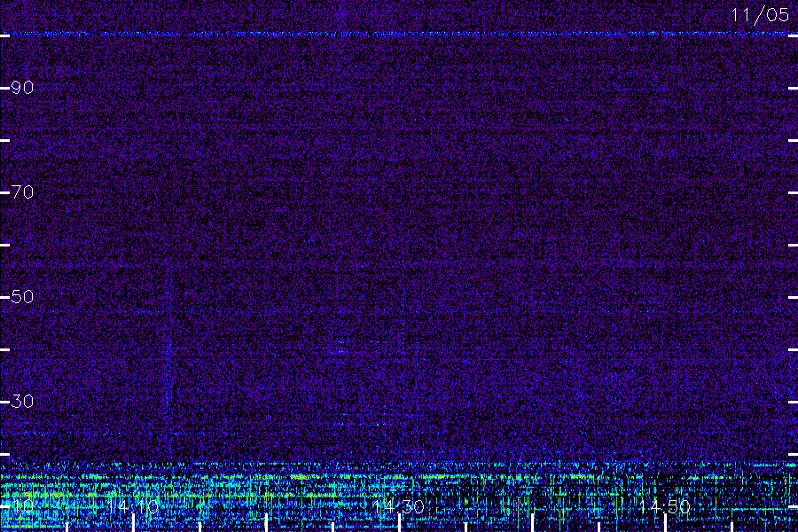The image size is (798, 532).
Task: Select the 14:50 time axis label
Action: (x=665, y=506)
